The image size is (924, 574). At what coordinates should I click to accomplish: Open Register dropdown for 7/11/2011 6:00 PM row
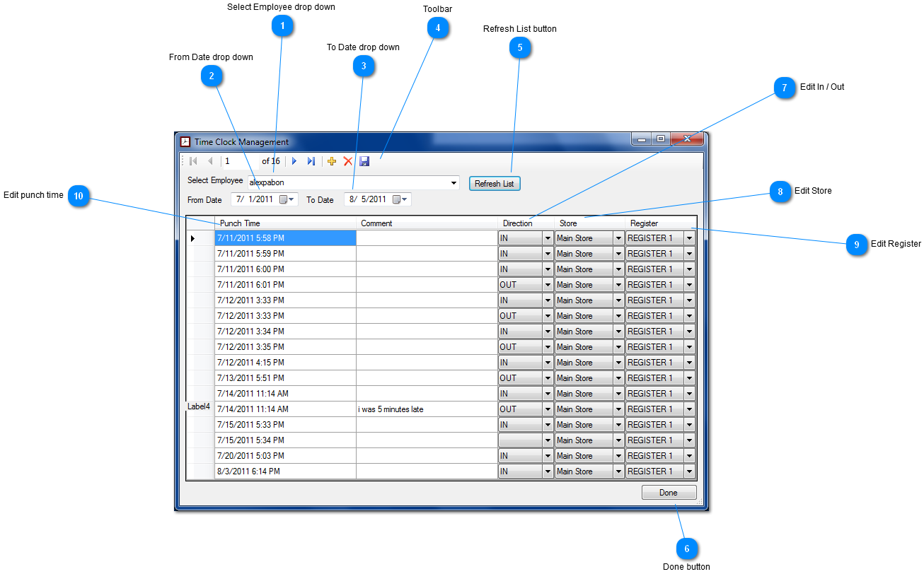[x=689, y=269]
